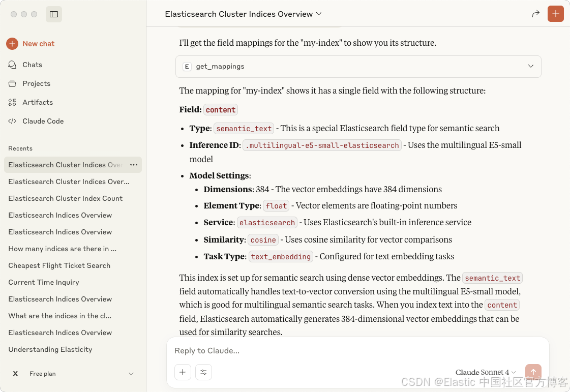Click the Chats speech bubble icon
Screen dimensions: 570x392
[12, 65]
